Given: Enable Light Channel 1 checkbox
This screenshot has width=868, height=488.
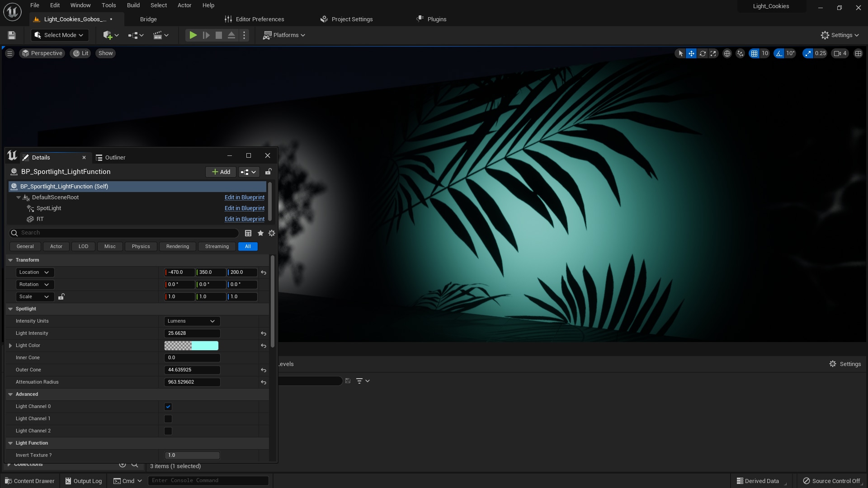Looking at the screenshot, I should 168,419.
